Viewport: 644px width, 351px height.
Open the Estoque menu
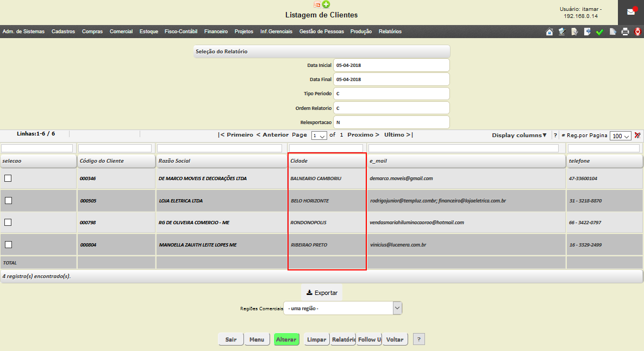click(149, 32)
